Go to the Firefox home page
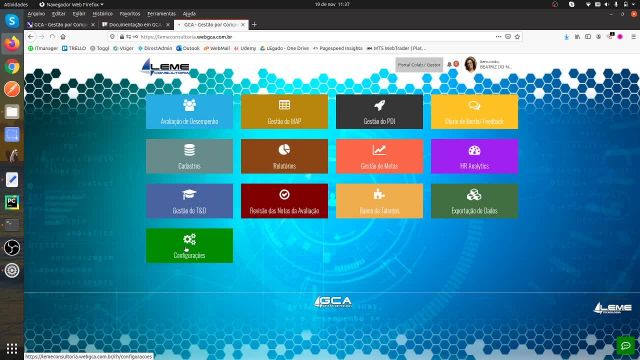This screenshot has height=360, width=640. (x=63, y=37)
